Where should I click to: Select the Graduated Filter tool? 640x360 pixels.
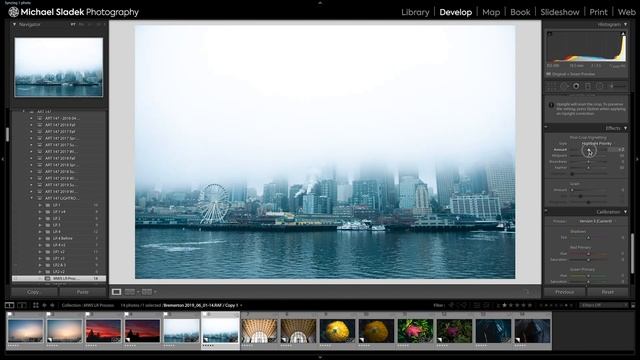[x=588, y=86]
